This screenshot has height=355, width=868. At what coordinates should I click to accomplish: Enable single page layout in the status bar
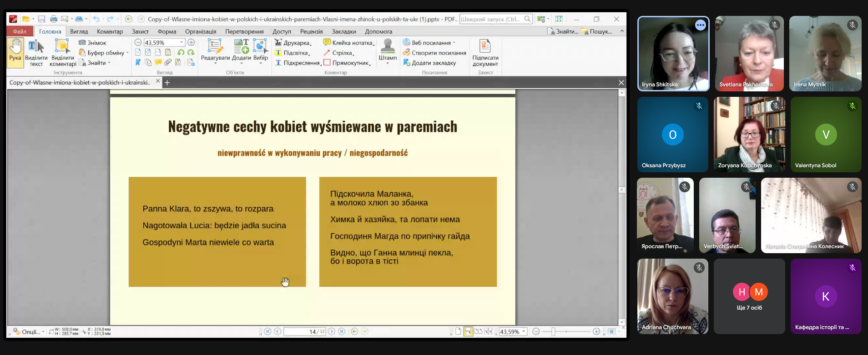(458, 331)
